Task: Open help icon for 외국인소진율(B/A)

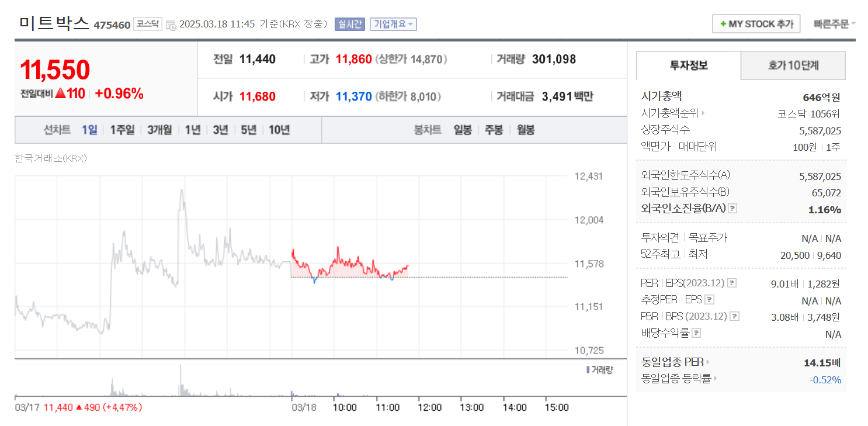Action: 732,209
